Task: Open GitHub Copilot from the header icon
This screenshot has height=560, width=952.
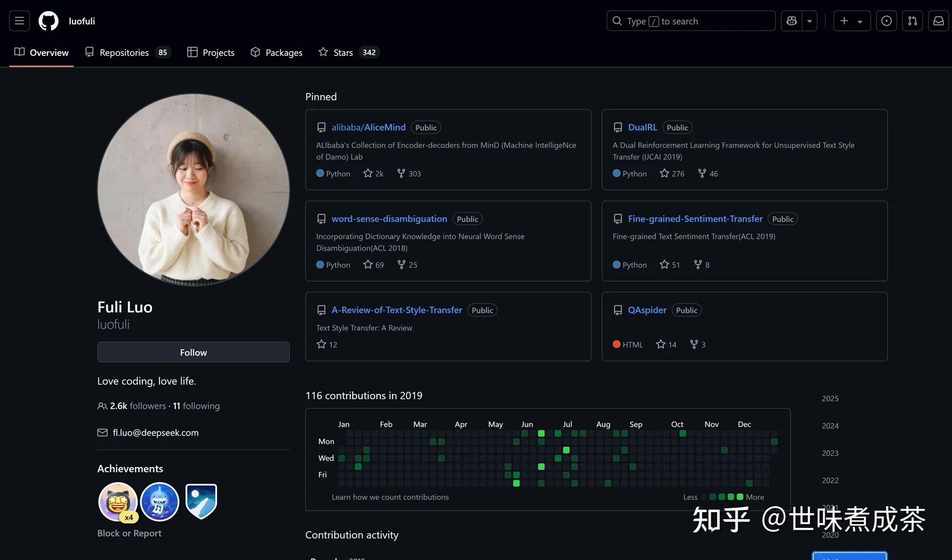Action: click(791, 21)
